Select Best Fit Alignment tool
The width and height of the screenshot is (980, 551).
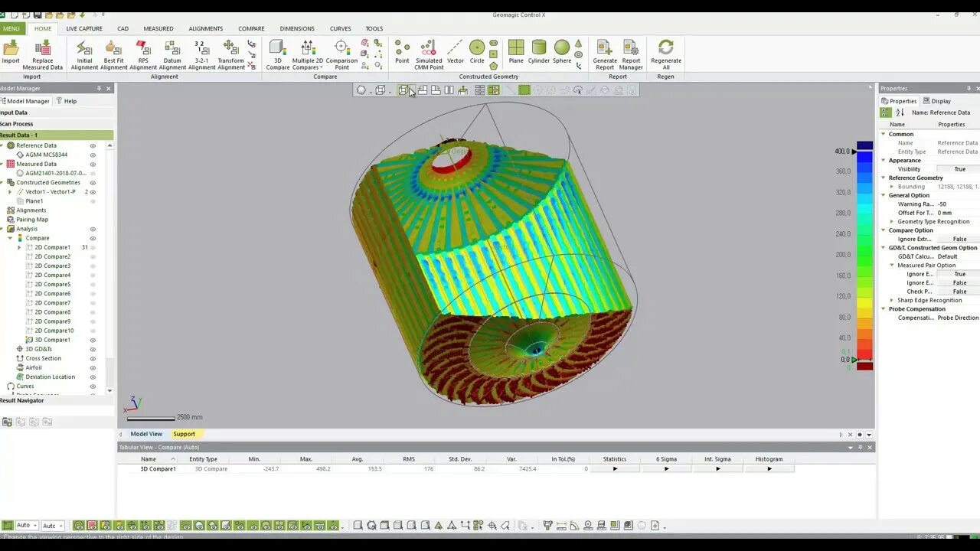[114, 54]
